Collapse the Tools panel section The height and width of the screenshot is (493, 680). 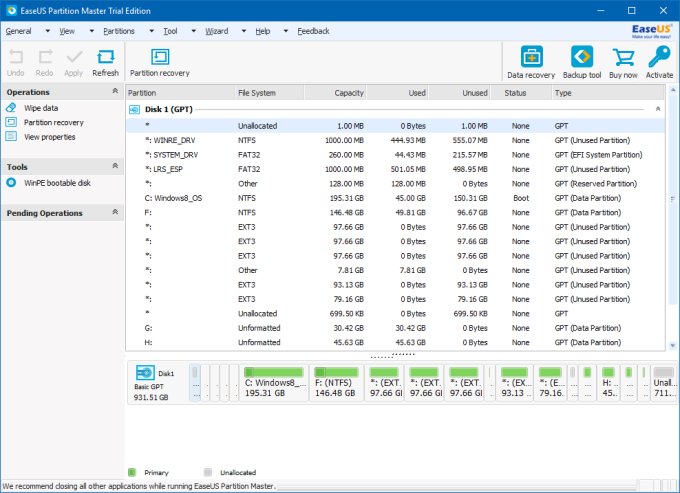(x=113, y=167)
